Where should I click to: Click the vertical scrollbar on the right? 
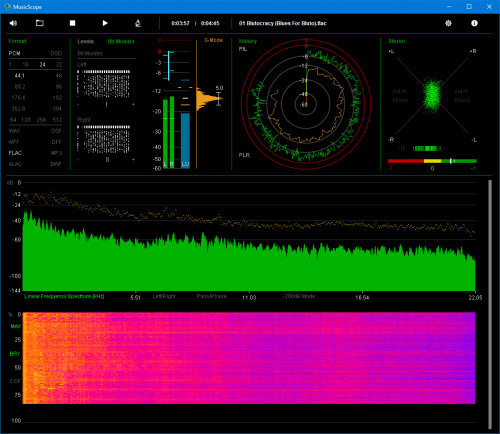pyautogui.click(x=490, y=304)
